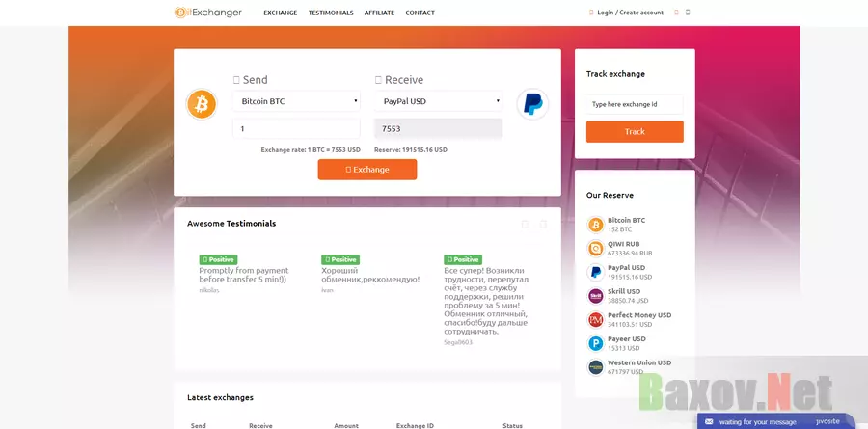
Task: Click the Sega8603 testimonial author name
Action: click(x=458, y=342)
